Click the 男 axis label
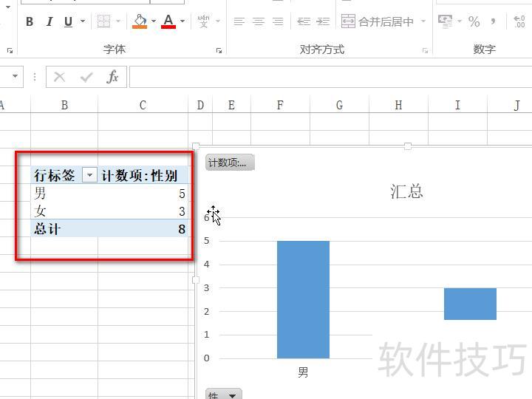The height and width of the screenshot is (399, 532). [x=303, y=372]
